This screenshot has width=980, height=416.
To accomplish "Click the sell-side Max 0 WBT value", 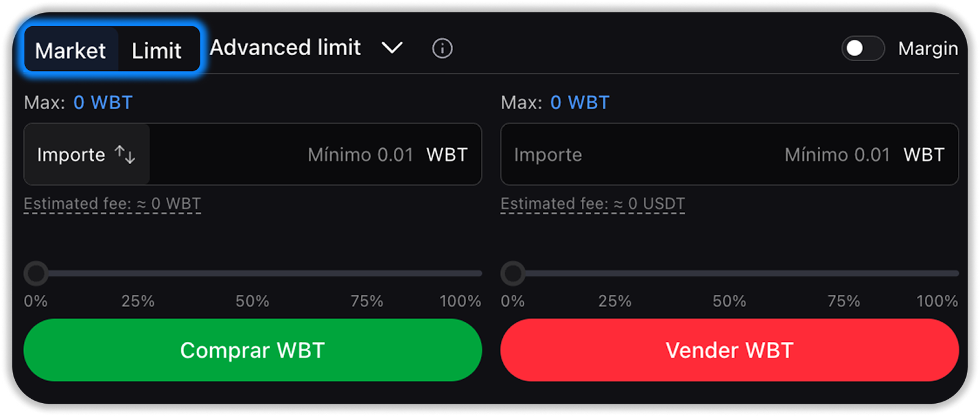I will [579, 102].
